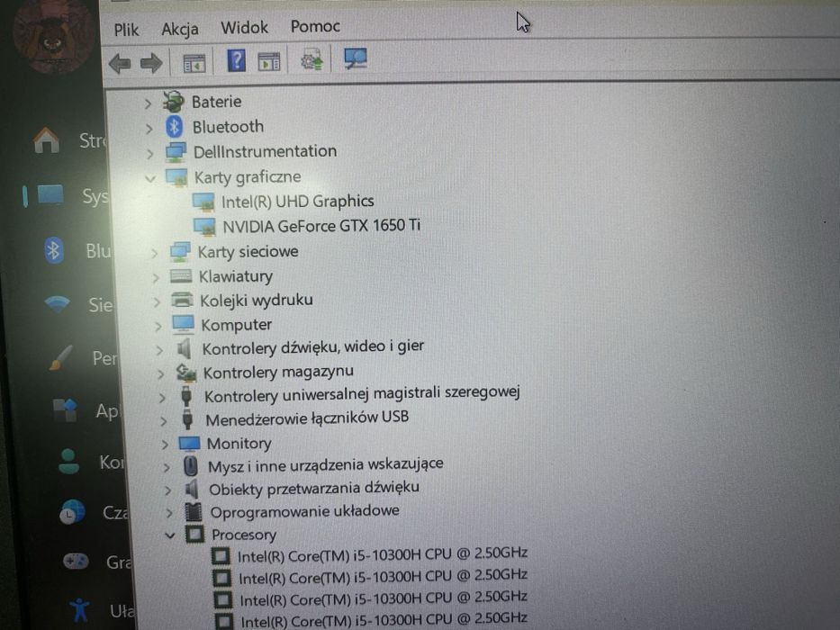The height and width of the screenshot is (630, 840).
Task: Select the Komputer monitor icon
Action: [183, 324]
